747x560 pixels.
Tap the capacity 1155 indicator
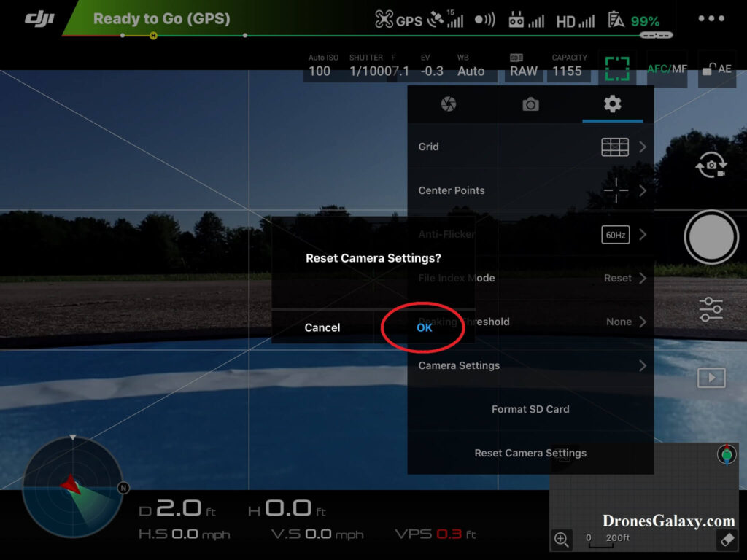point(567,71)
